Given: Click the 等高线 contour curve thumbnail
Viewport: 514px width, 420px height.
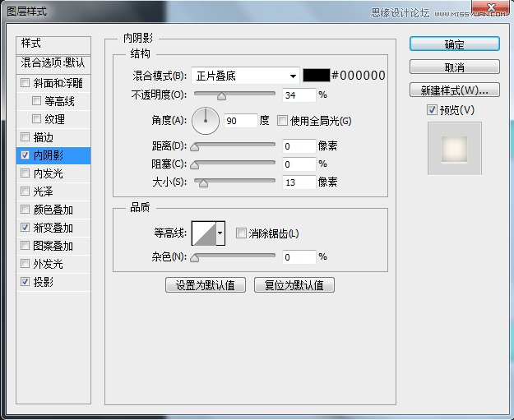Looking at the screenshot, I should click(204, 233).
